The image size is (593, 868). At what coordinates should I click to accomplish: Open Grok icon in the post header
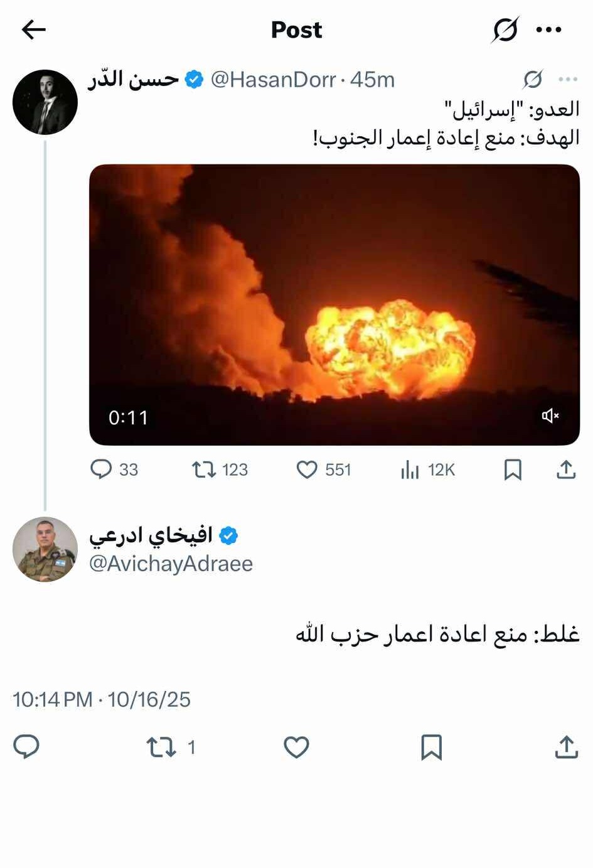(x=505, y=29)
